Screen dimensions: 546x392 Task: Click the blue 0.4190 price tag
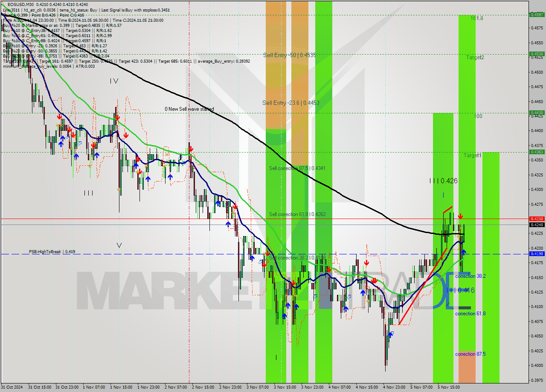click(536, 254)
